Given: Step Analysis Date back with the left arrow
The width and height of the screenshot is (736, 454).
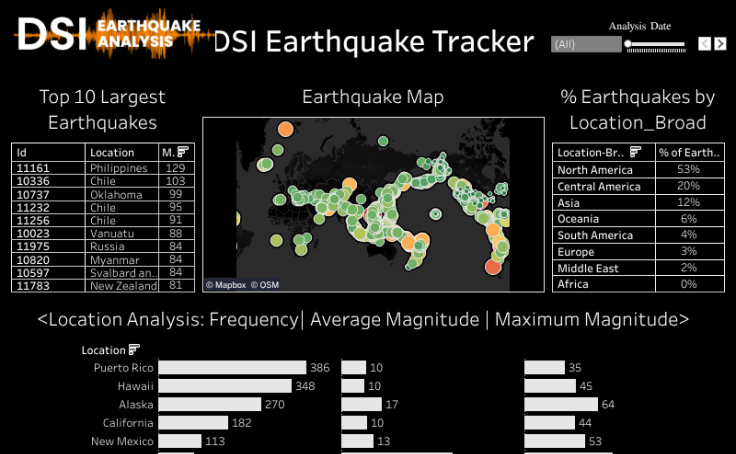Looking at the screenshot, I should click(x=704, y=44).
